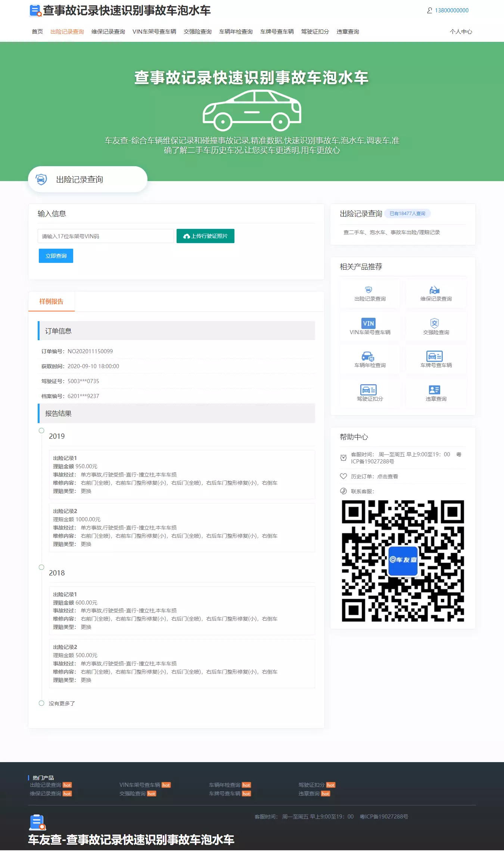Select 2019 出险记录1 card with 950.00元

pyautogui.click(x=182, y=475)
